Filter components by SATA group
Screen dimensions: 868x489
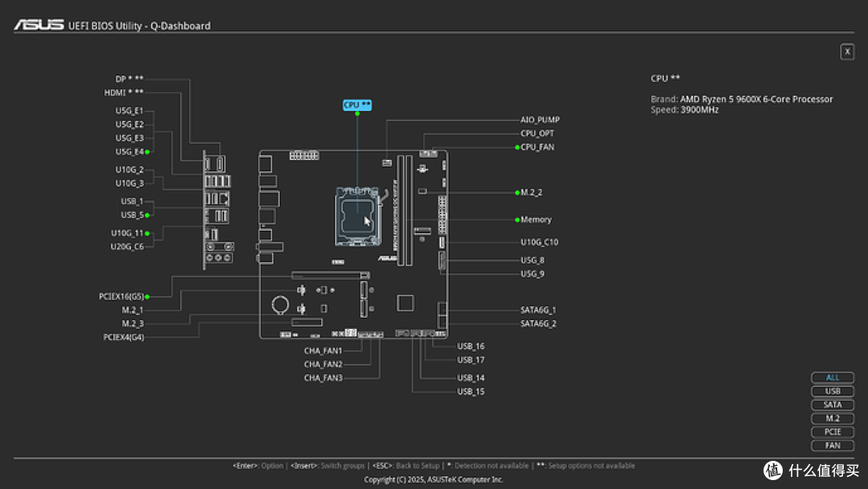833,405
